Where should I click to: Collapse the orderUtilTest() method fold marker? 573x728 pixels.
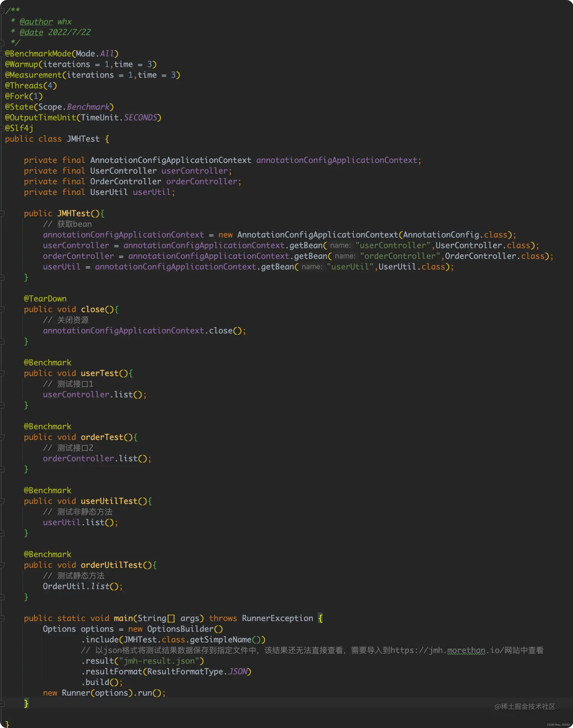(2, 565)
